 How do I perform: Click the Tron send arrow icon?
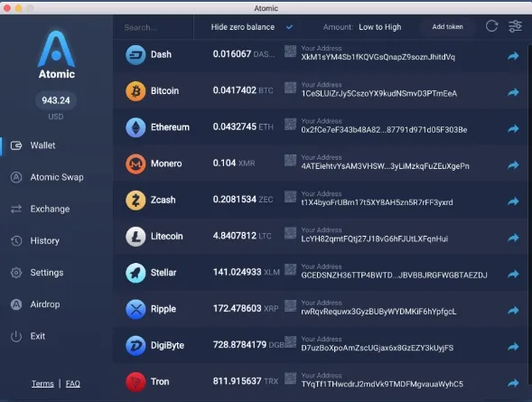513,383
